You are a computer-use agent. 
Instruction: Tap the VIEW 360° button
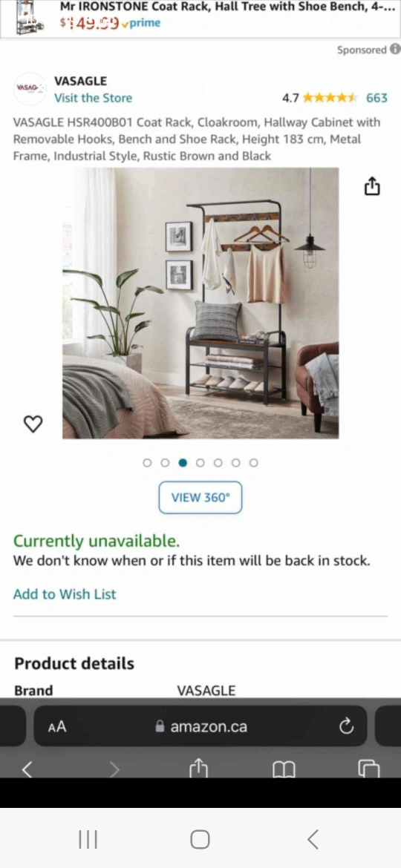200,497
